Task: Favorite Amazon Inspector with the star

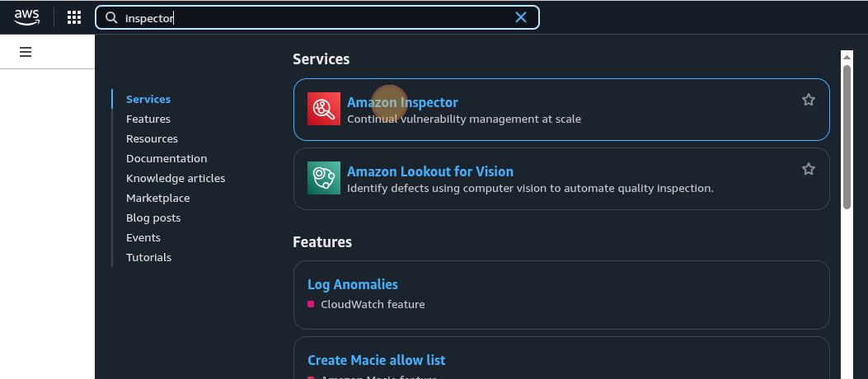Action: [808, 100]
